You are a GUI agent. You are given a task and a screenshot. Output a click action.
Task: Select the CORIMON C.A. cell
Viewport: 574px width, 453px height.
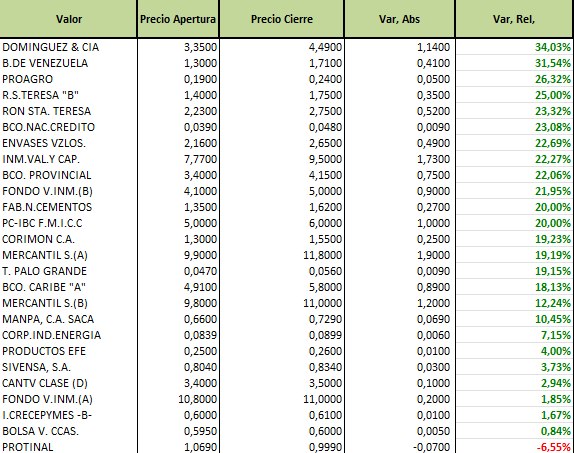[68, 239]
